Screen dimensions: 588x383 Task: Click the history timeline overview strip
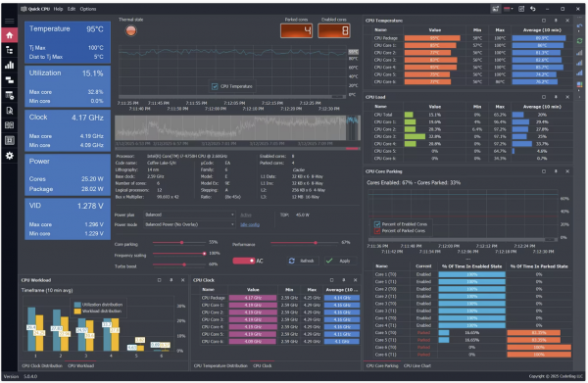click(x=237, y=127)
